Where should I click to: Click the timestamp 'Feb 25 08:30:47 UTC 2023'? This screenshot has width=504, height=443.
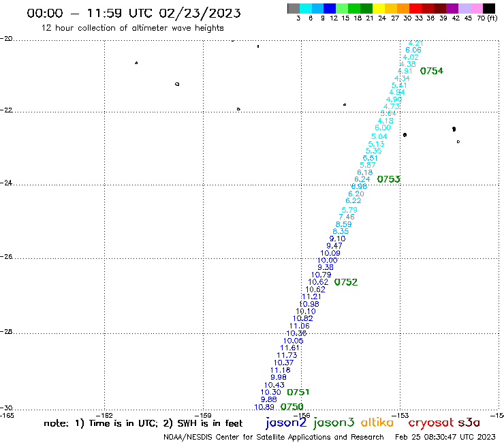click(x=445, y=437)
